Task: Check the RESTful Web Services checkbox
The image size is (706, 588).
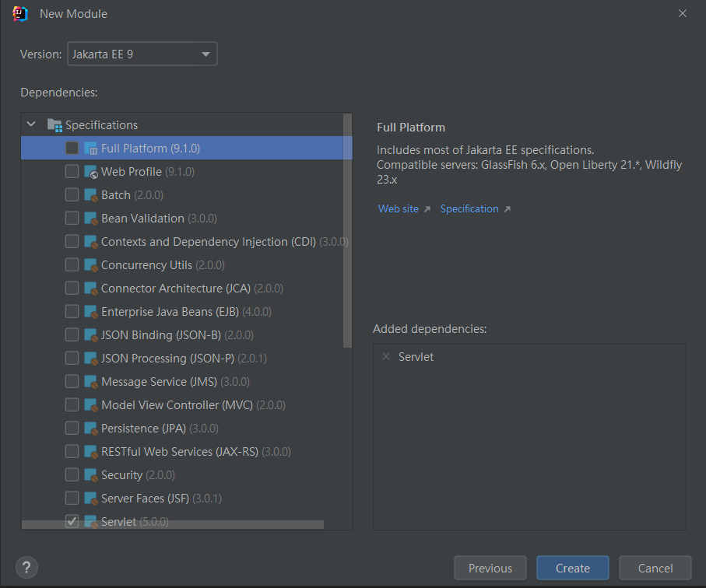Action: (x=72, y=452)
